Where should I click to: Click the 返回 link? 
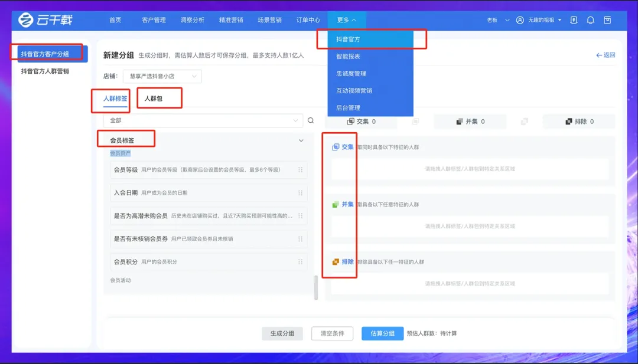(606, 55)
